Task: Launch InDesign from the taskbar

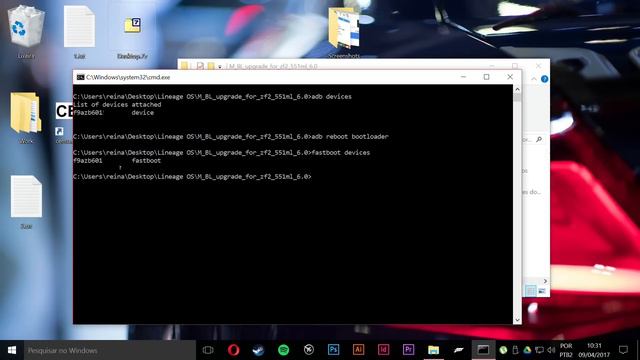Action: (383, 350)
